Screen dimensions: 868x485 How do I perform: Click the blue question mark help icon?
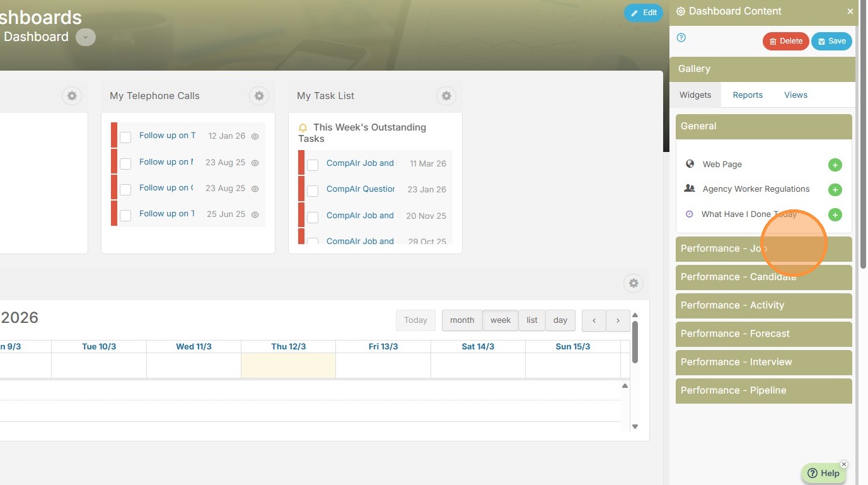681,37
